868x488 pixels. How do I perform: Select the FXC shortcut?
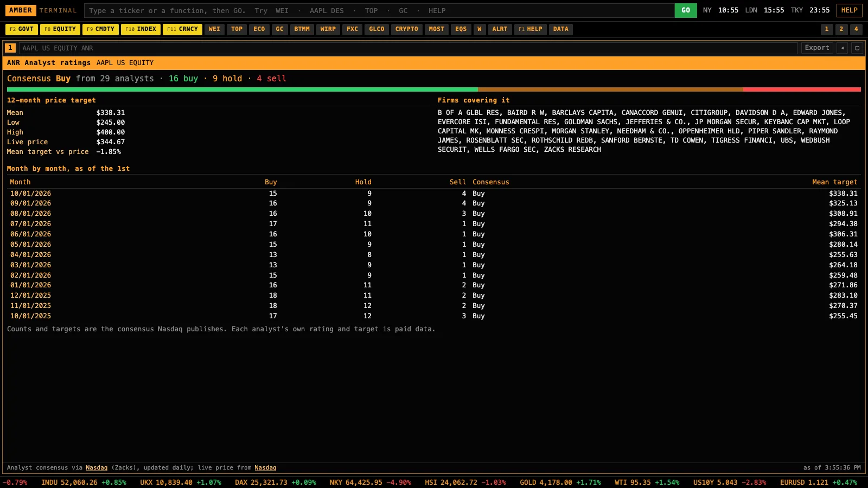point(353,29)
